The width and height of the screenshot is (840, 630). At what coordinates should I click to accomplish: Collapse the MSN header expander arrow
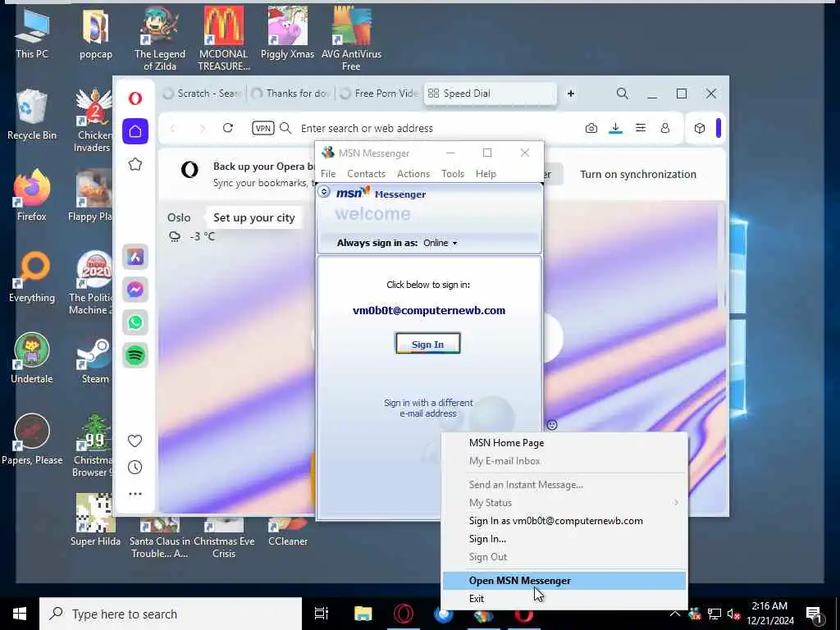tap(324, 191)
